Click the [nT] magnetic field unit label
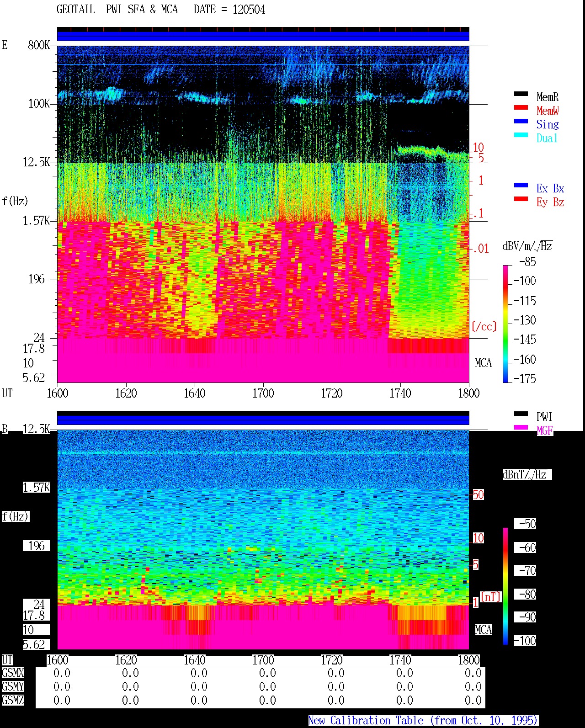Image resolution: width=585 pixels, height=728 pixels. point(491,596)
